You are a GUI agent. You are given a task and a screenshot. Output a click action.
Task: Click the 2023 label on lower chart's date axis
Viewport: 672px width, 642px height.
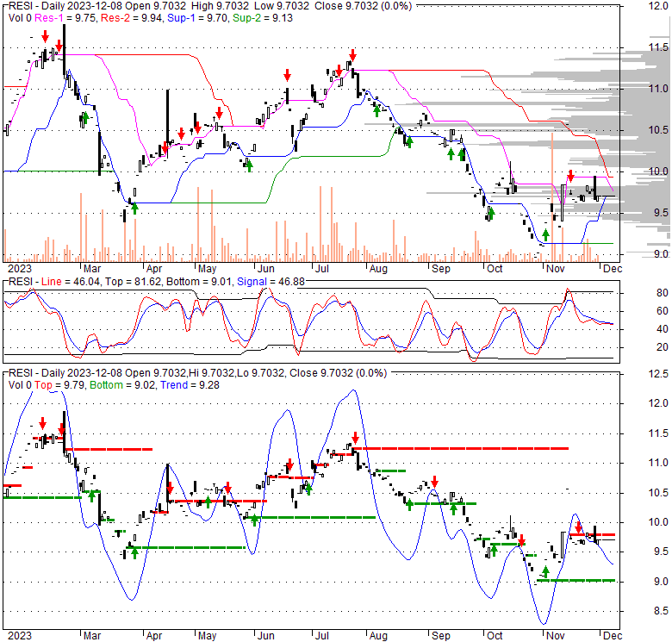point(20,636)
